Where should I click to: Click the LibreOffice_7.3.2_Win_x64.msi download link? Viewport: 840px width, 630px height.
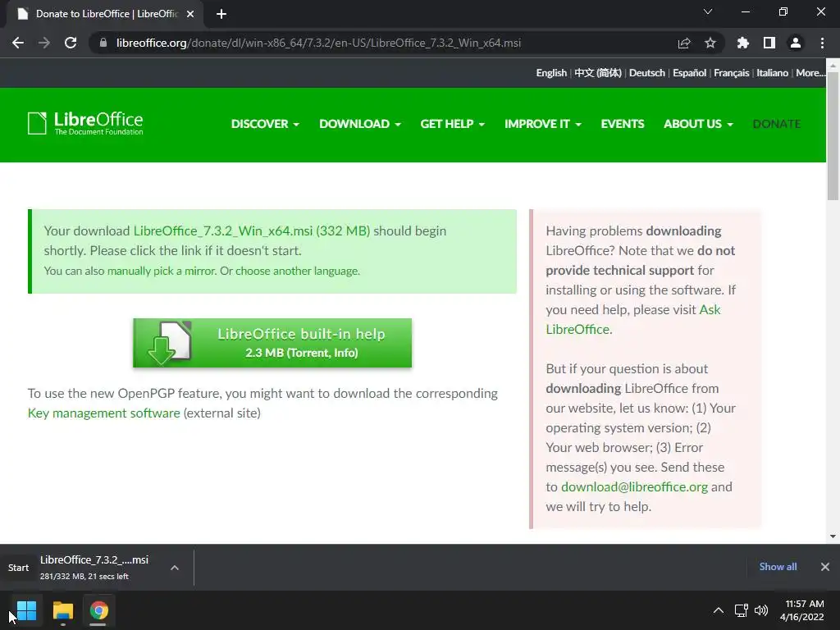pyautogui.click(x=252, y=231)
